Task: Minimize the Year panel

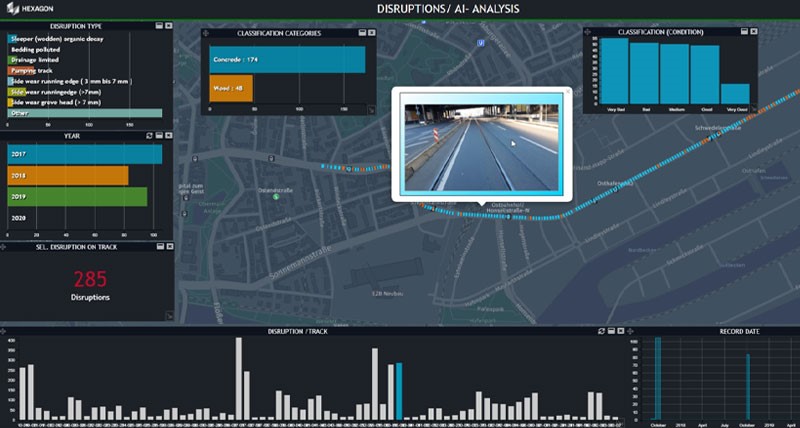Action: [159, 136]
